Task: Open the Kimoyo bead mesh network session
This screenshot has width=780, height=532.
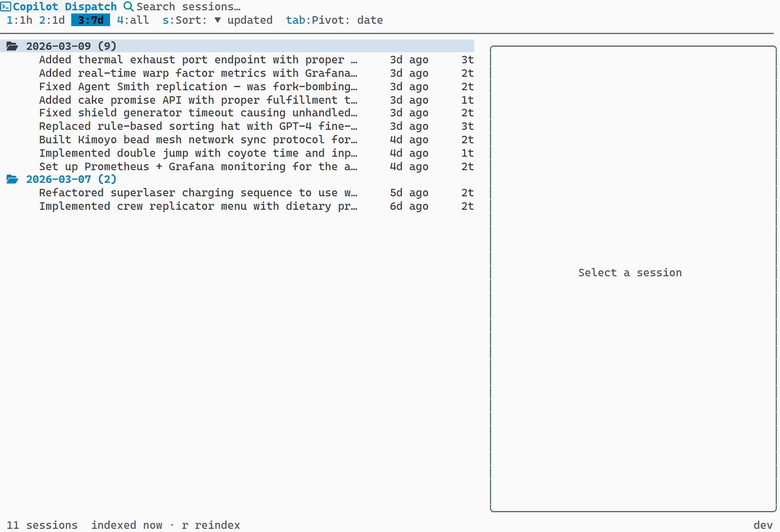Action: (198, 140)
